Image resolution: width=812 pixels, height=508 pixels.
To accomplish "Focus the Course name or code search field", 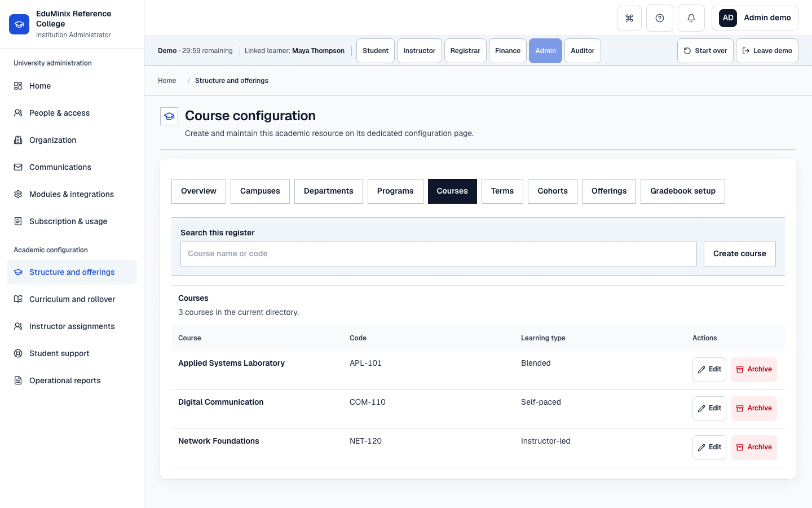I will 439,254.
